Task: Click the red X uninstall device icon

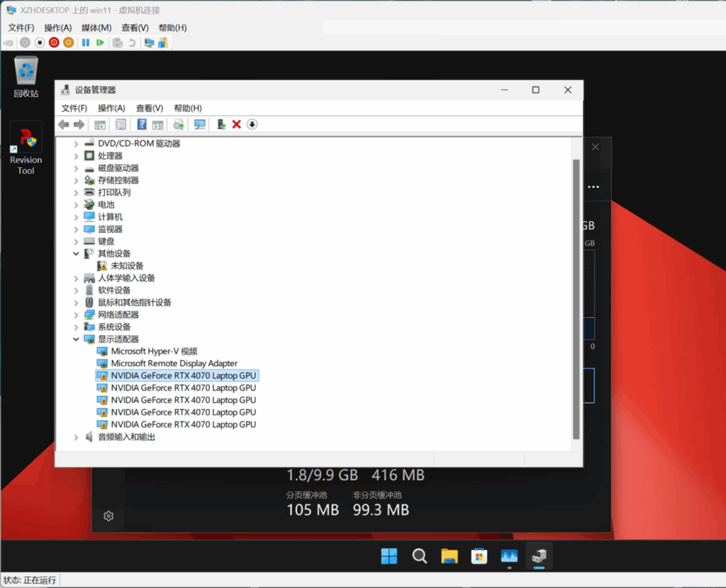Action: click(237, 125)
